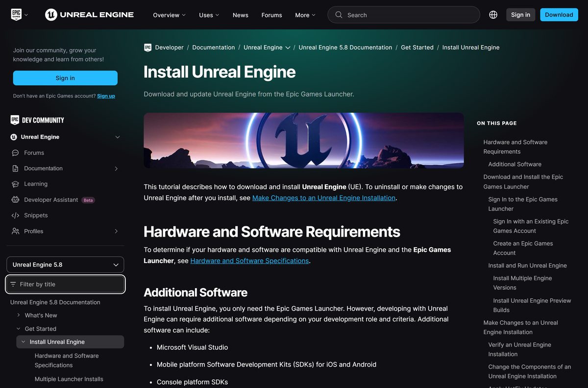Viewport: 588px width, 388px height.
Task: Jump to Install Unreal Engine Preview Builds
Action: pyautogui.click(x=532, y=305)
